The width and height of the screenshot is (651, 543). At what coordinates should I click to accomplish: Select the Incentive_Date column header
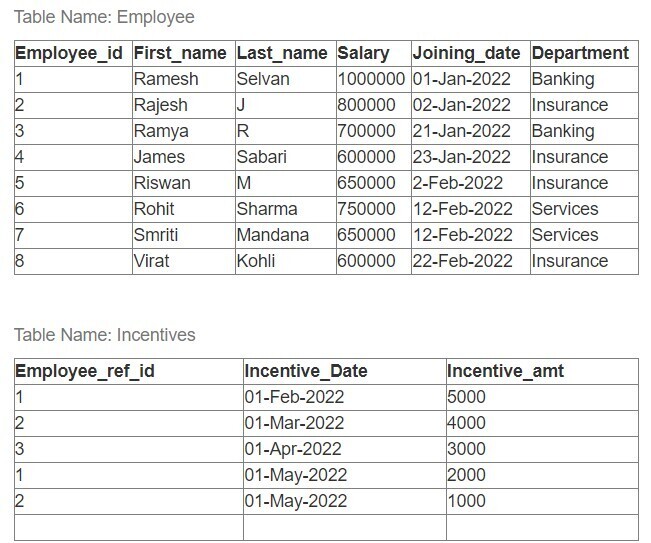coord(306,371)
